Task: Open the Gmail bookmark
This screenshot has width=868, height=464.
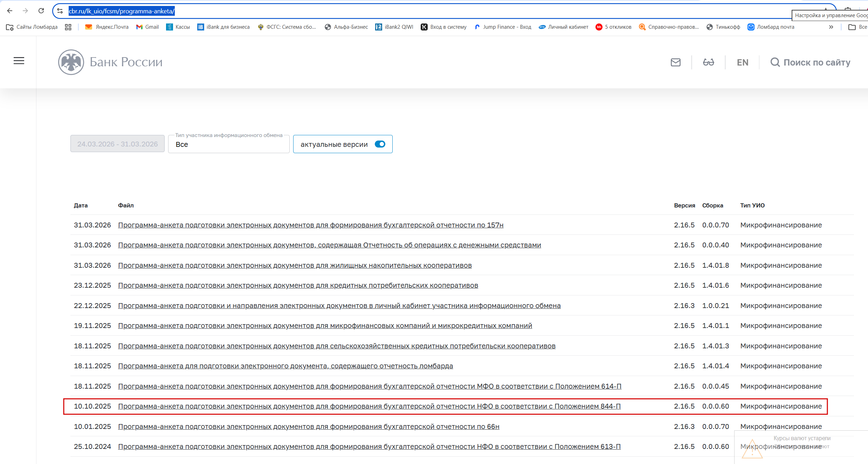Action: click(147, 27)
